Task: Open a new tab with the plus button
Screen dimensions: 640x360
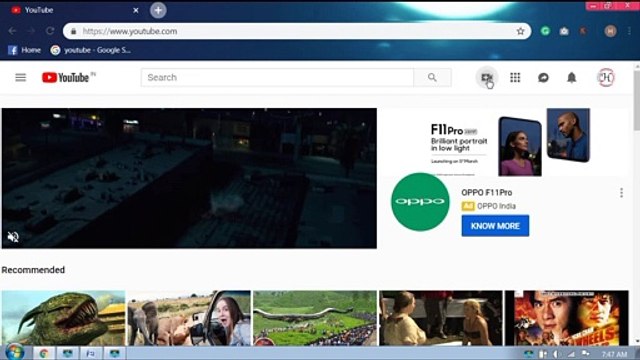Action: (158, 10)
